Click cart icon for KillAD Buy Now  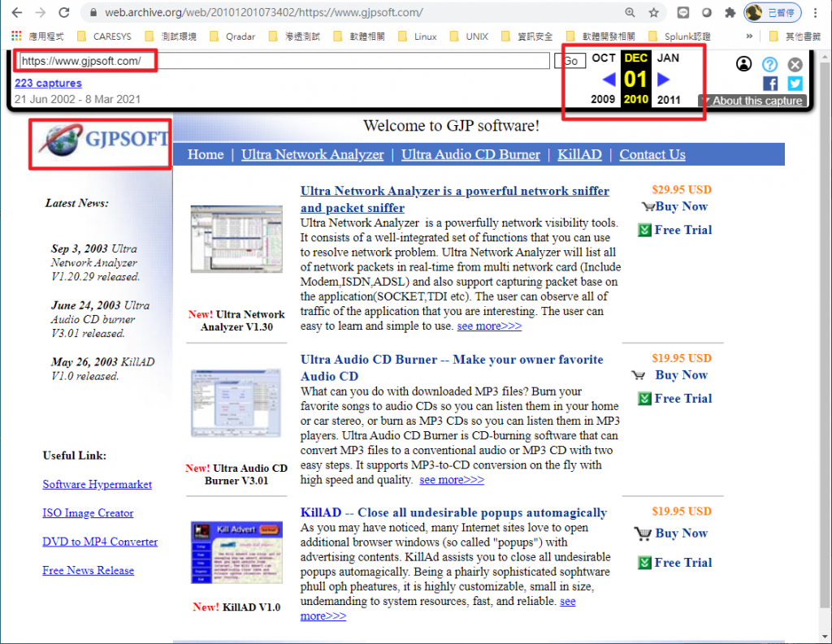pyautogui.click(x=643, y=534)
